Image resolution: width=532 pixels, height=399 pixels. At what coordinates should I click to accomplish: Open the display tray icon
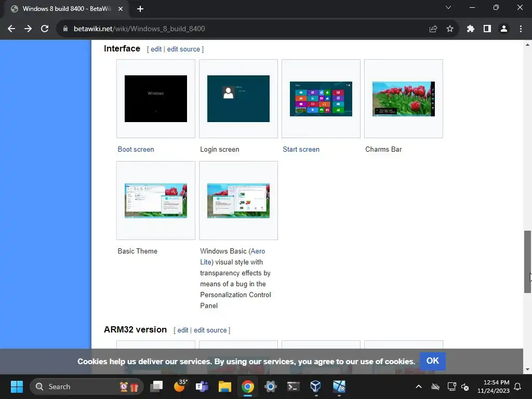[x=451, y=387]
